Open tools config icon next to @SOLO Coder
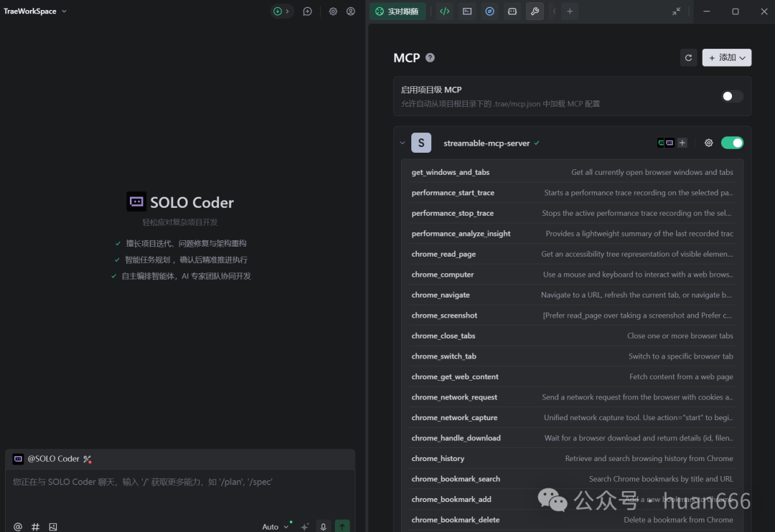The image size is (775, 532). click(88, 460)
